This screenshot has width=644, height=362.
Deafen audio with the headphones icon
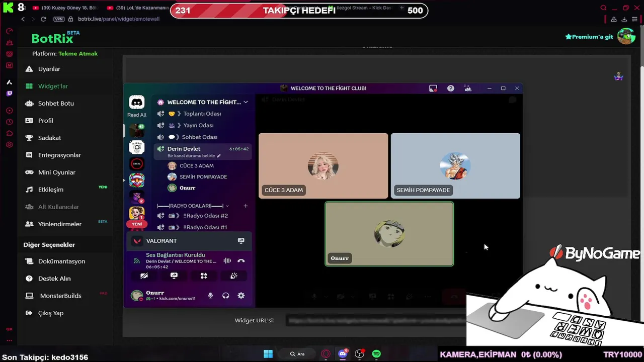coord(226,296)
